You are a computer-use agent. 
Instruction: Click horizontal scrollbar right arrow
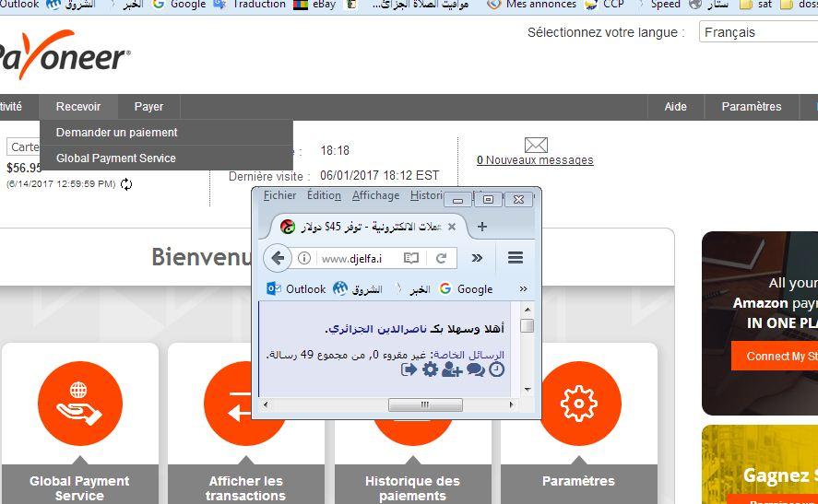(511, 404)
